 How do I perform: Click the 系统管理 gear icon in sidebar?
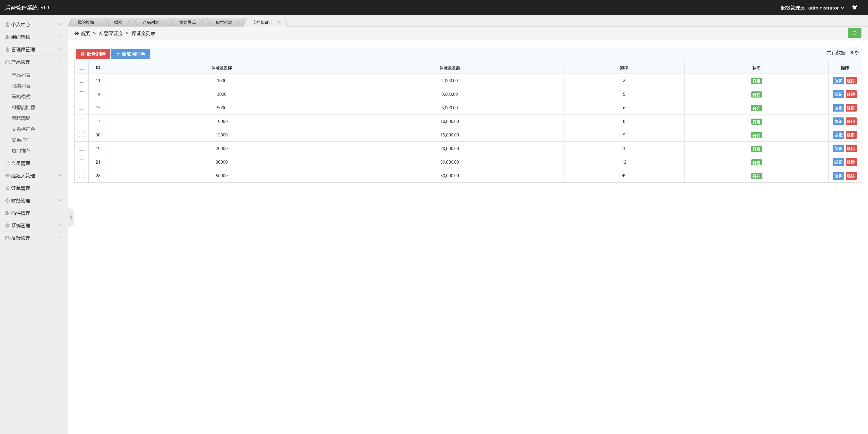tap(7, 225)
